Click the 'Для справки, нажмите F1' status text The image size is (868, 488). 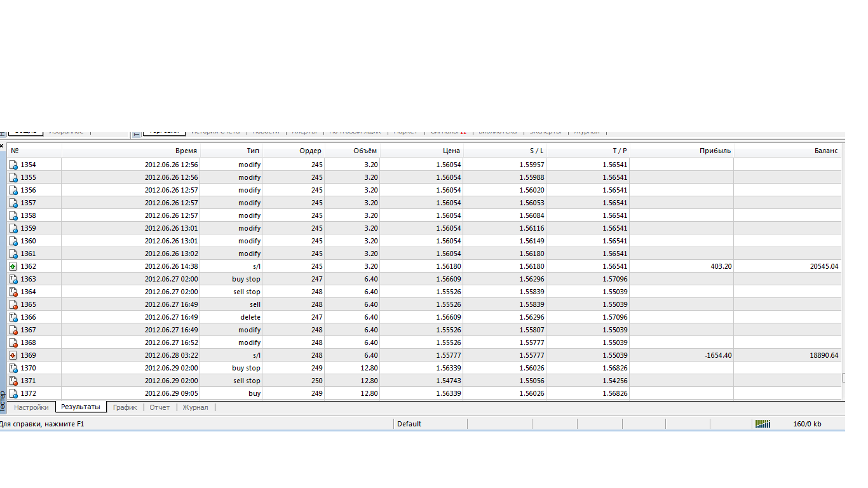[x=42, y=424]
